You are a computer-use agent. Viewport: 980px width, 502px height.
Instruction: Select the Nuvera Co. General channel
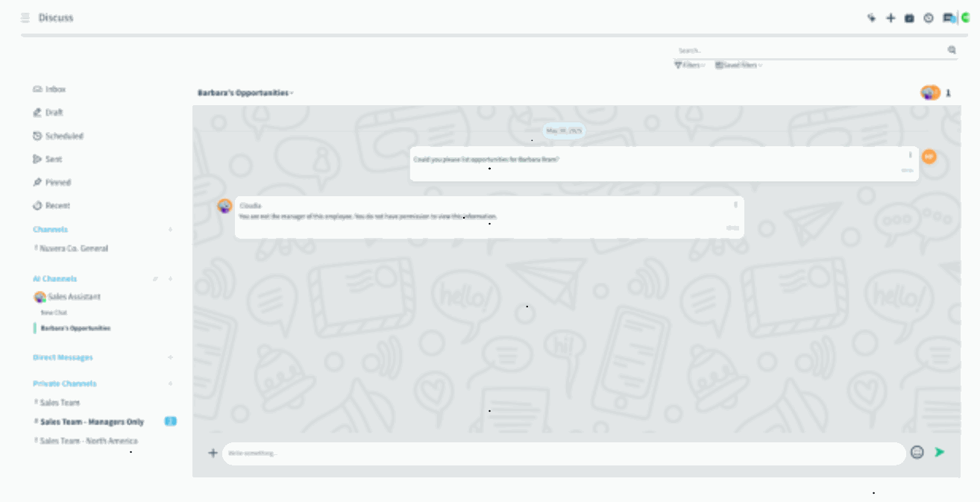74,248
